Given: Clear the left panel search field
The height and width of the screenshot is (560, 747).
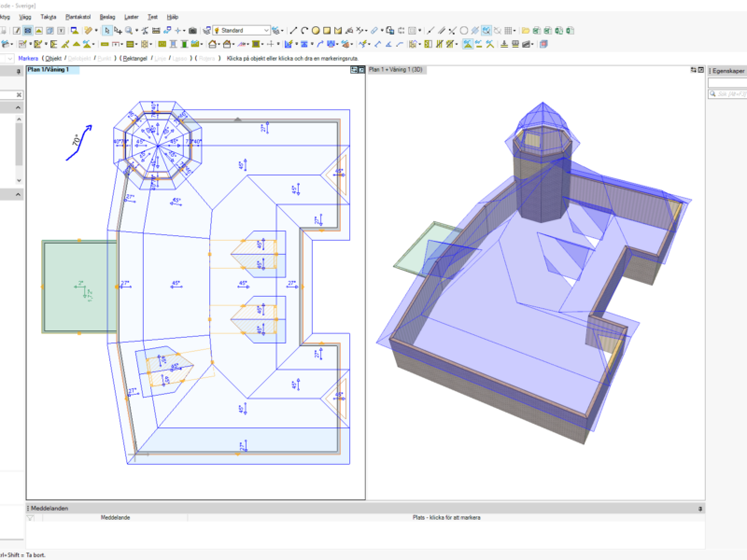Looking at the screenshot, I should point(19,95).
